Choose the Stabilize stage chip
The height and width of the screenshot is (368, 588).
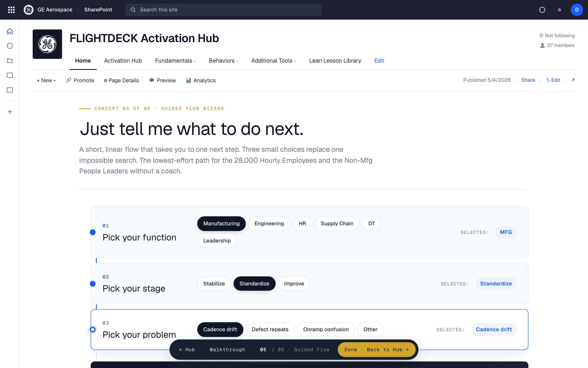tap(214, 284)
